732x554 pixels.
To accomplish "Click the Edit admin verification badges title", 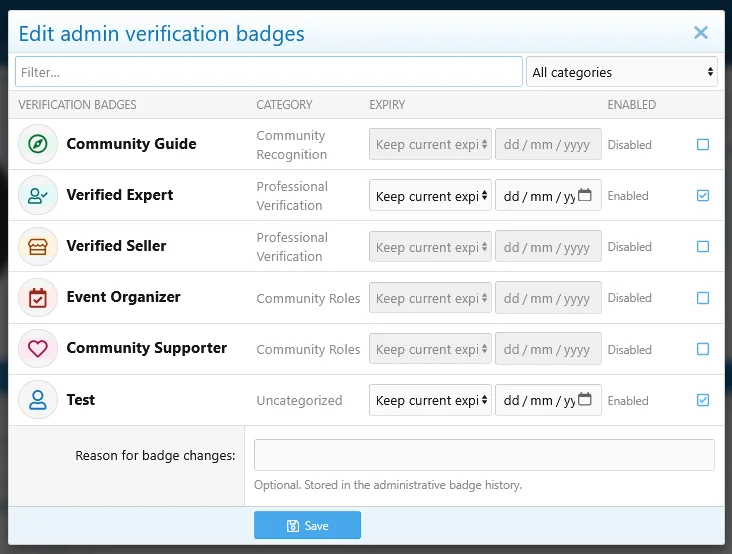I will point(162,34).
